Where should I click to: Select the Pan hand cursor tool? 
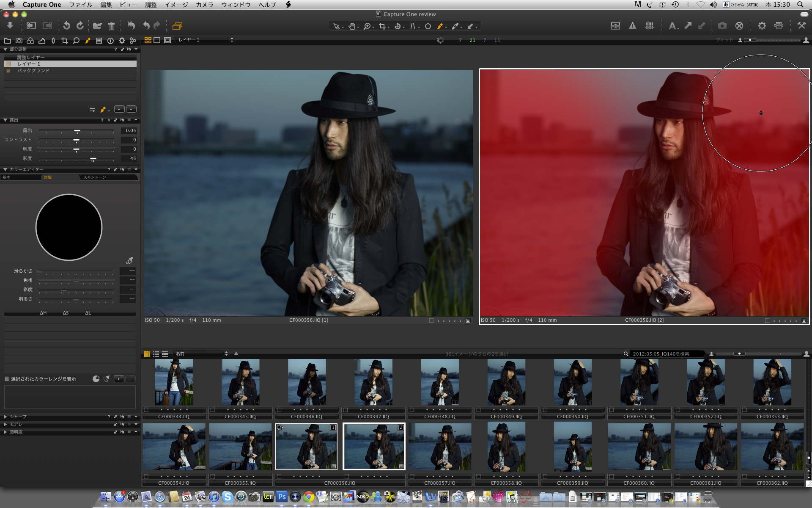pos(352,26)
